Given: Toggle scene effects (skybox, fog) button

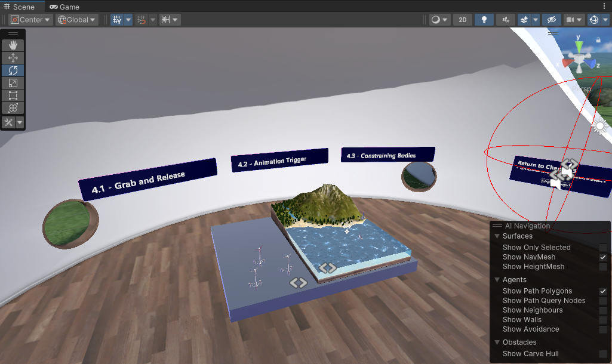Looking at the screenshot, I should click(x=524, y=20).
